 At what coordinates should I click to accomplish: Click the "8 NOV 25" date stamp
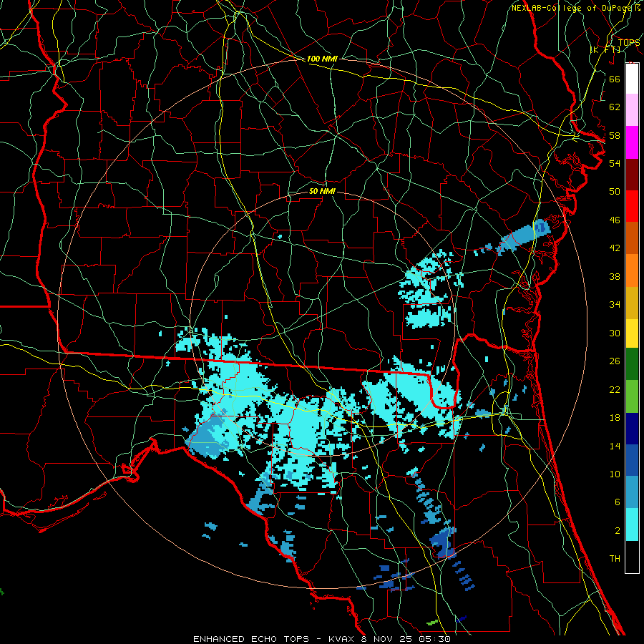[x=388, y=639]
